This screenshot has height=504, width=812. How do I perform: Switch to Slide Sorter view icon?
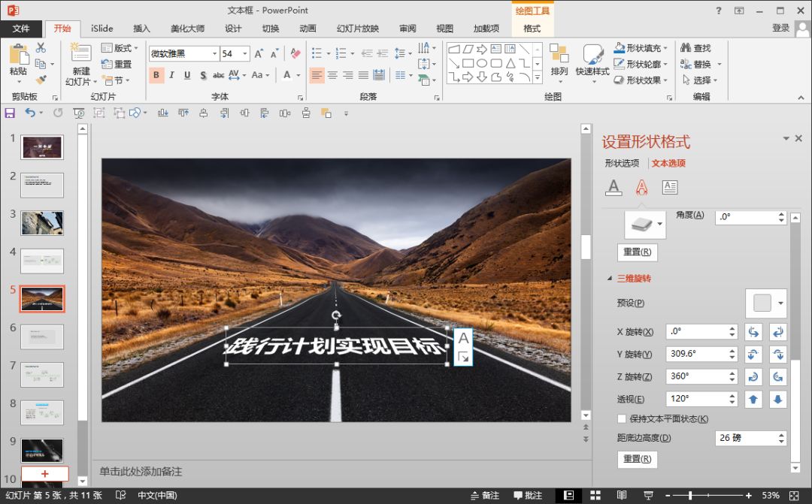(595, 496)
